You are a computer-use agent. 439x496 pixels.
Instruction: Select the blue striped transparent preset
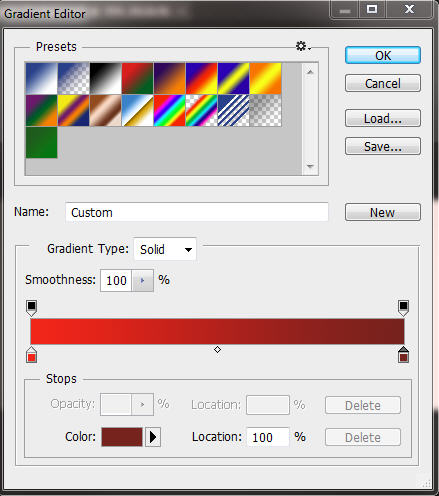pyautogui.click(x=234, y=110)
